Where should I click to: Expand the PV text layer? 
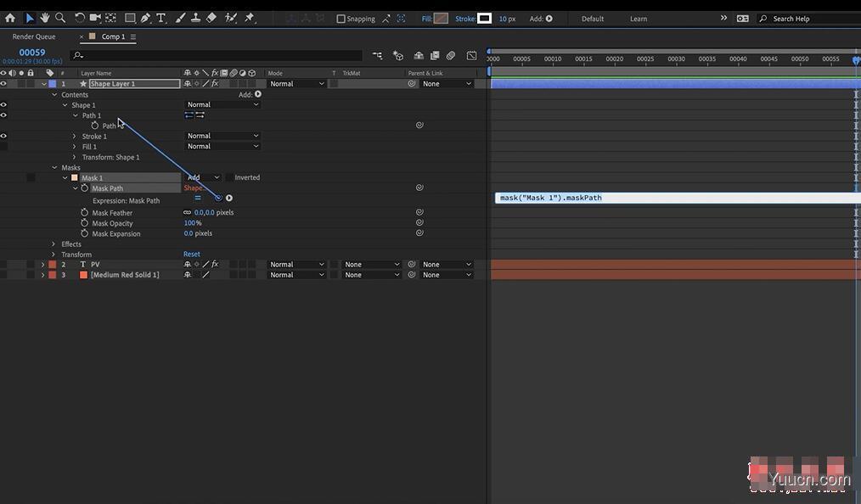tap(42, 265)
